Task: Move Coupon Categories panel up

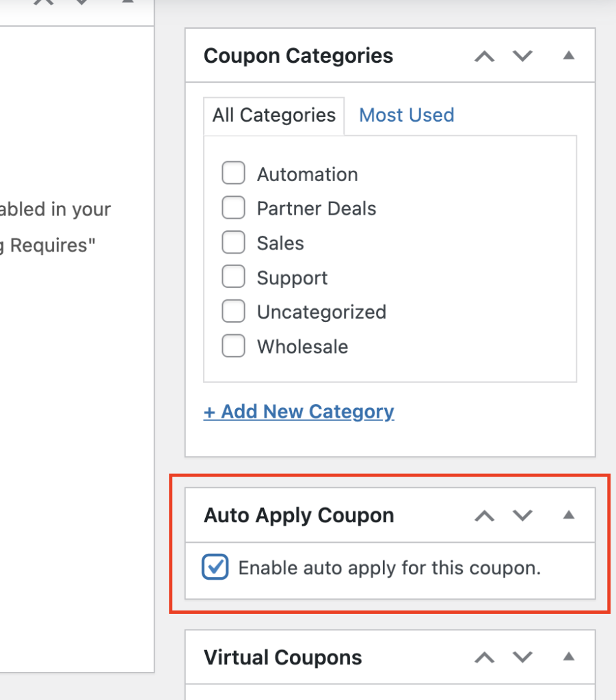Action: (484, 56)
